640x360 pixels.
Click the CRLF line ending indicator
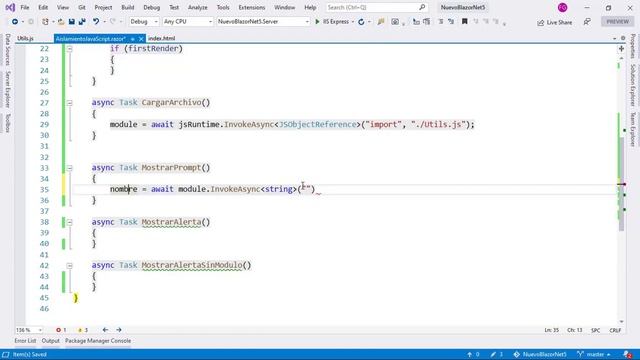[615, 330]
